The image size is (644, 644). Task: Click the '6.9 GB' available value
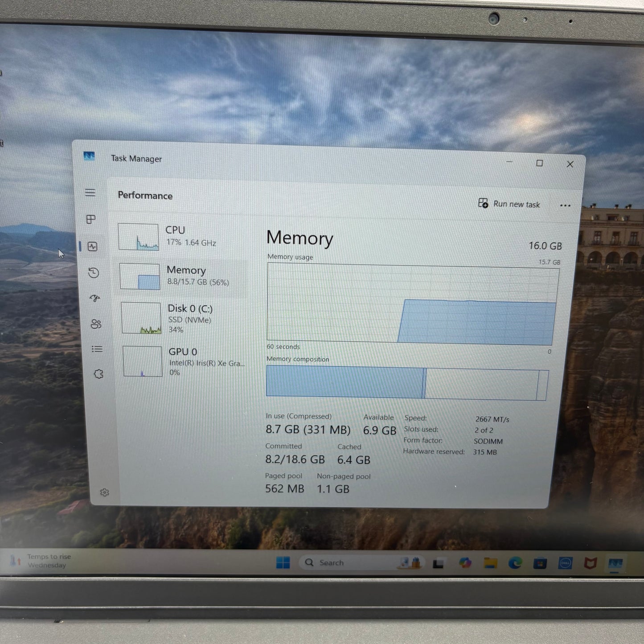pyautogui.click(x=379, y=431)
